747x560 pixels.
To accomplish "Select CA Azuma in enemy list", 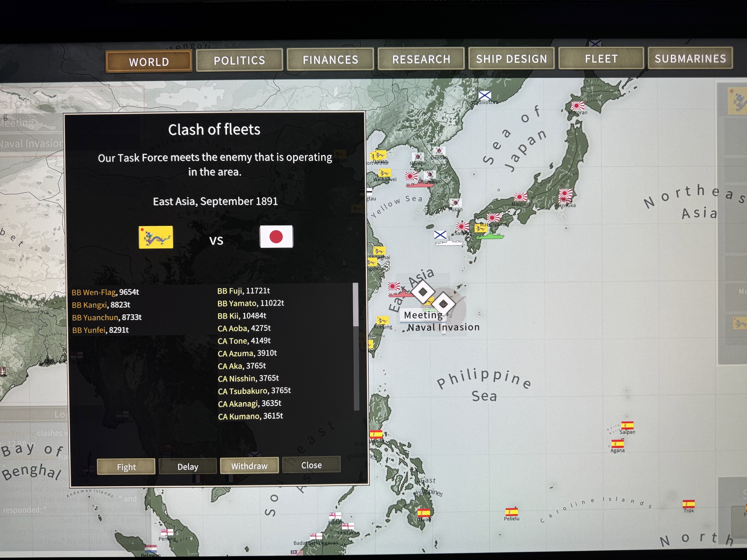I will [x=247, y=353].
